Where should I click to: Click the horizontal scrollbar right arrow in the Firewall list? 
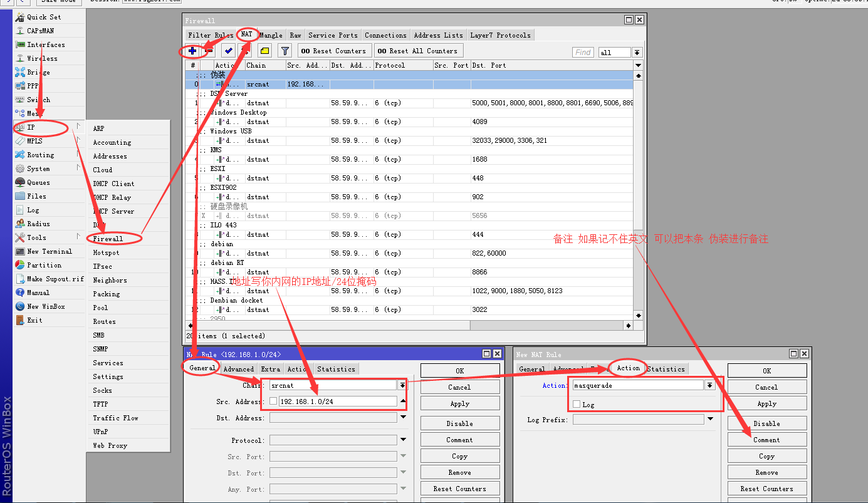(x=629, y=326)
